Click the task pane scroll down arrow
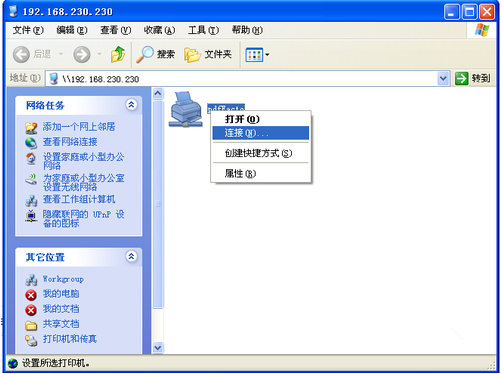Viewport: 501px width, 374px height. tap(158, 348)
